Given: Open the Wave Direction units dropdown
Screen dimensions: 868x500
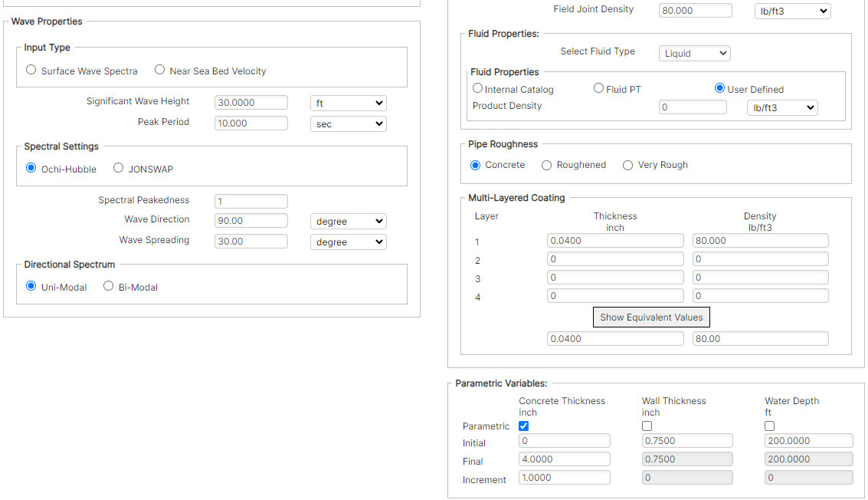Looking at the screenshot, I should (x=349, y=221).
